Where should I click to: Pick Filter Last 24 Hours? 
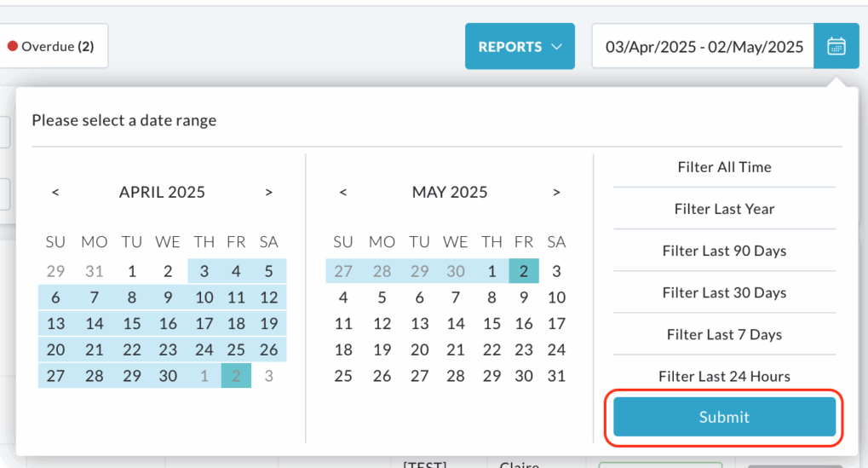[x=724, y=377]
